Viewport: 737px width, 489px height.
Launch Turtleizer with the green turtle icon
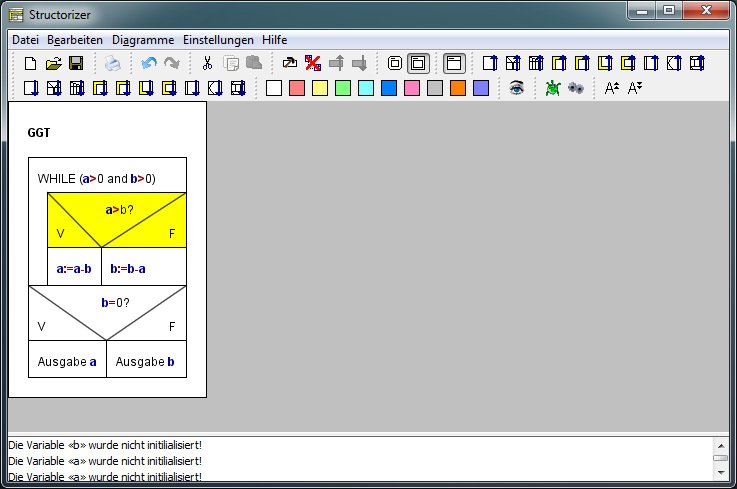553,88
